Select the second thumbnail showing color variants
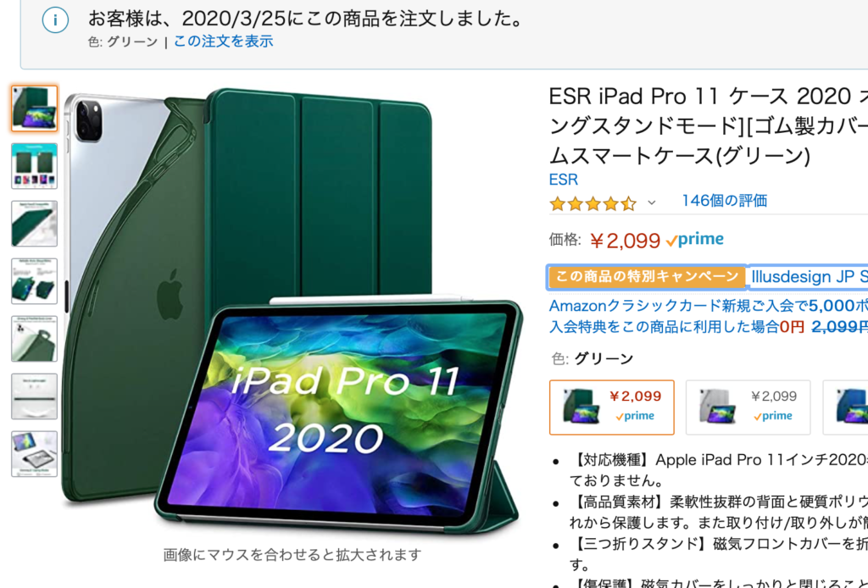This screenshot has height=588, width=868. point(34,166)
